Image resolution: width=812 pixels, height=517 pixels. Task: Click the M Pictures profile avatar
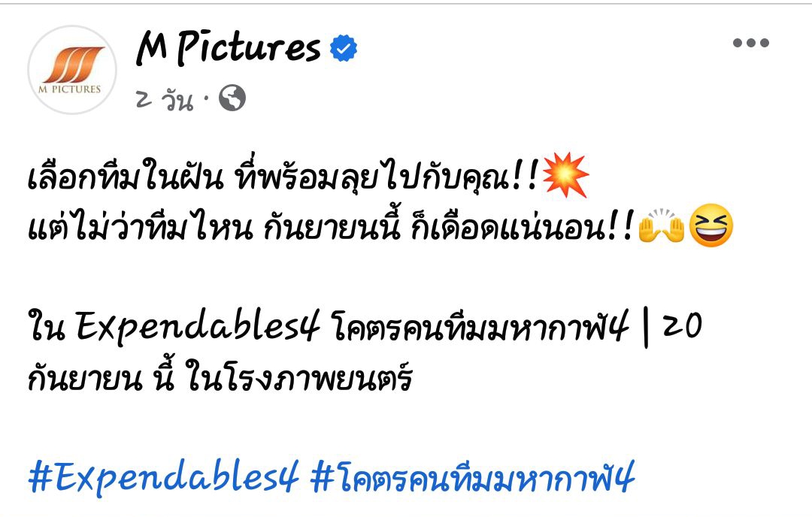tap(72, 70)
